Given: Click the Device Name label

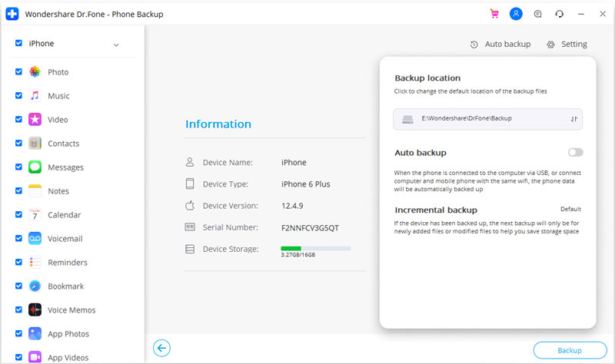Looking at the screenshot, I should 228,162.
